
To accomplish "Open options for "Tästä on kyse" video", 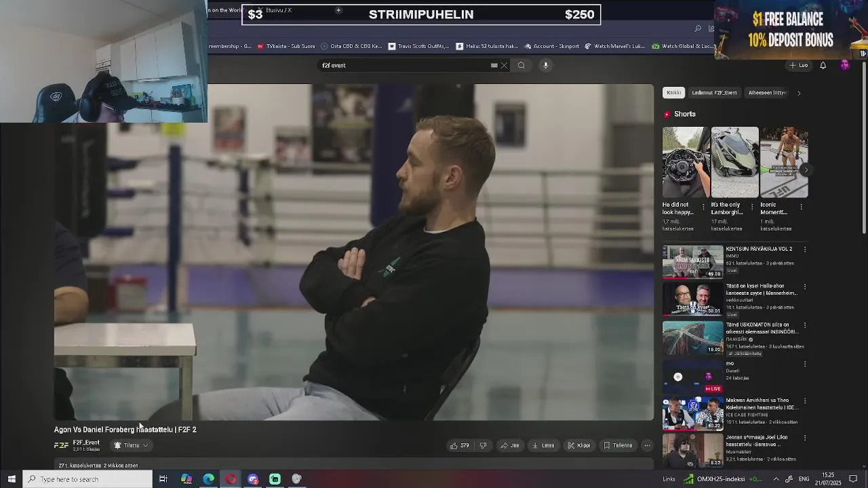I will coord(805,287).
